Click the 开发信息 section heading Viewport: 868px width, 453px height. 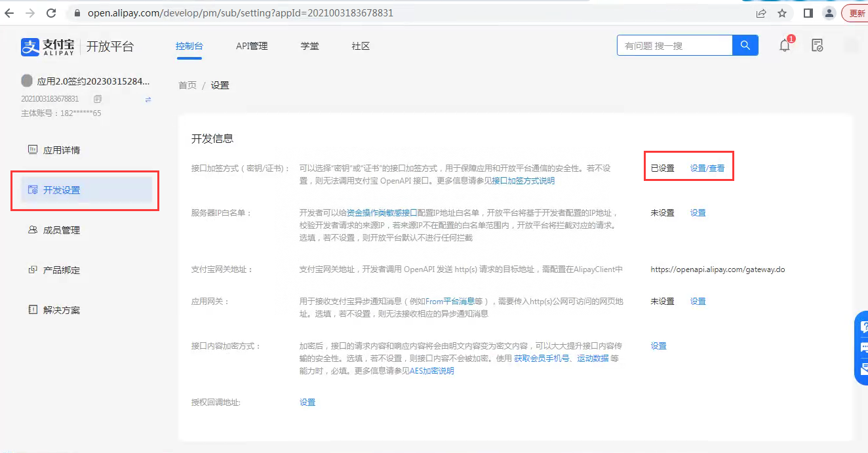[x=212, y=138]
